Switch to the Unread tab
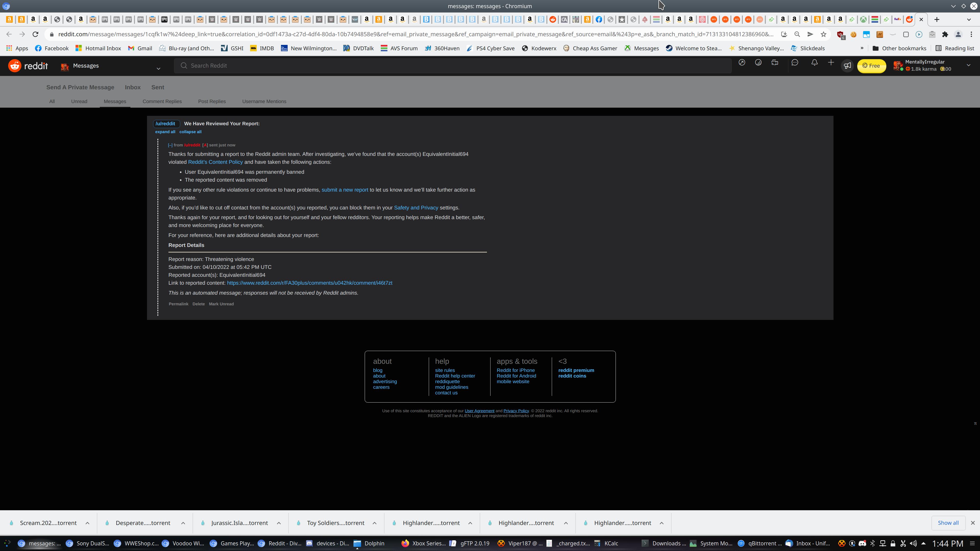The image size is (980, 551). tap(79, 102)
